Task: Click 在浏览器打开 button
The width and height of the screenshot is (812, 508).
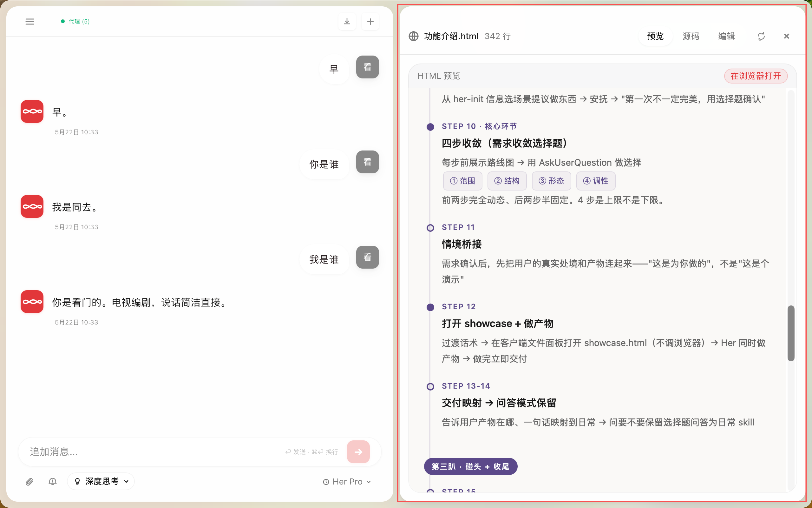Action: [756, 76]
